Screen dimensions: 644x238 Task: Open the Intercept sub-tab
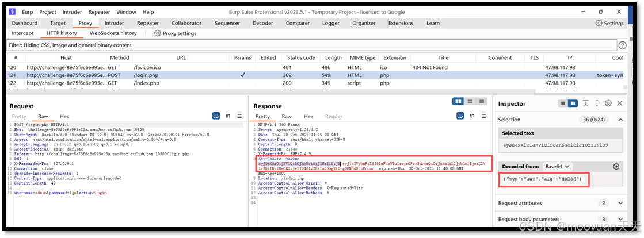pos(23,33)
